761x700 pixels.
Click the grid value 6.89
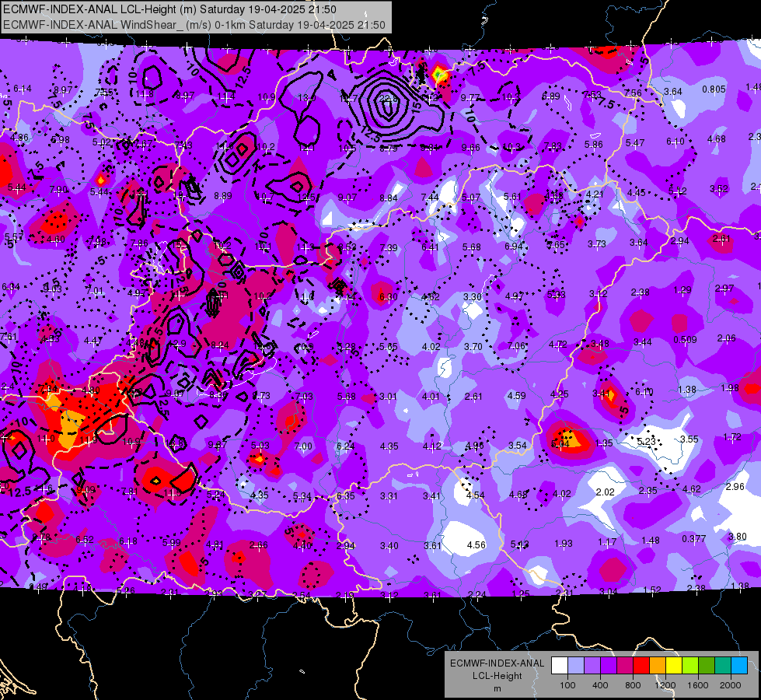point(551,96)
